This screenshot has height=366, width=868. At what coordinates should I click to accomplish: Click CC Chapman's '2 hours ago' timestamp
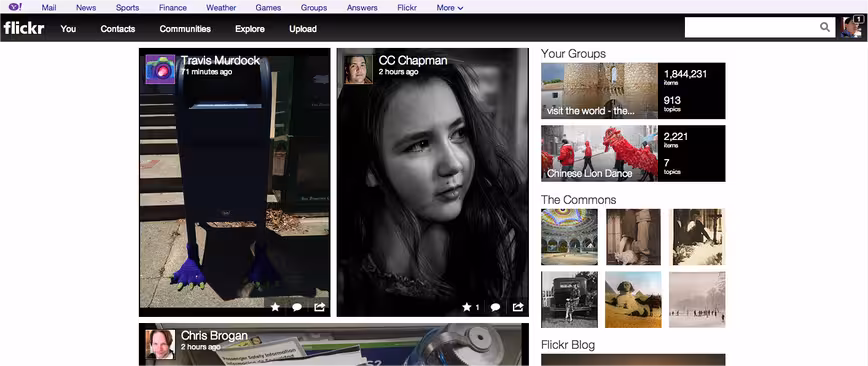[399, 72]
